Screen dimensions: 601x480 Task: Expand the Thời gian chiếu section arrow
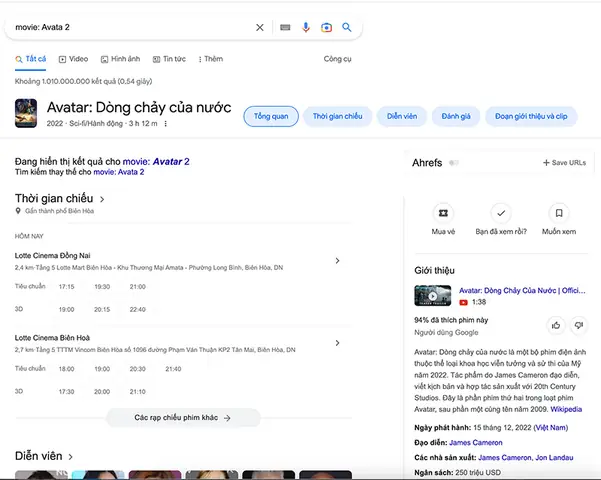click(102, 199)
